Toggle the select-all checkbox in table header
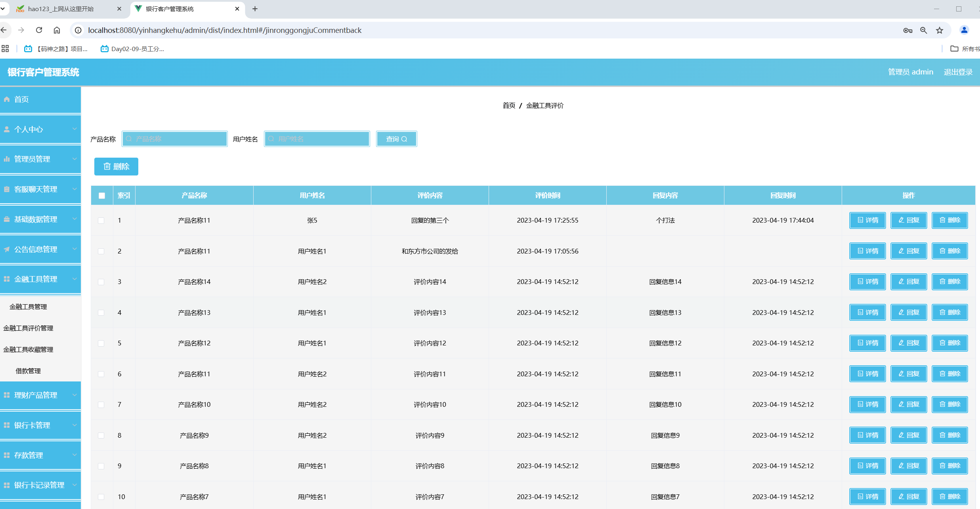Viewport: 980px width, 509px height. (102, 196)
